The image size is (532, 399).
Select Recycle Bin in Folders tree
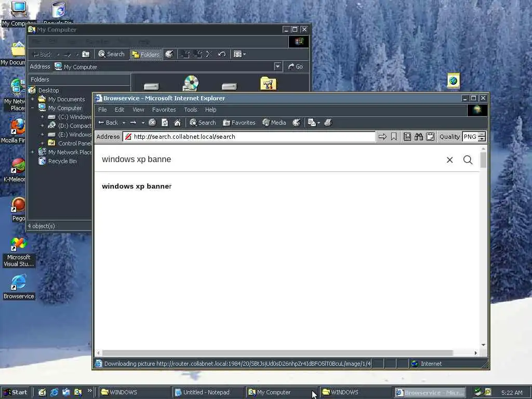(x=62, y=161)
